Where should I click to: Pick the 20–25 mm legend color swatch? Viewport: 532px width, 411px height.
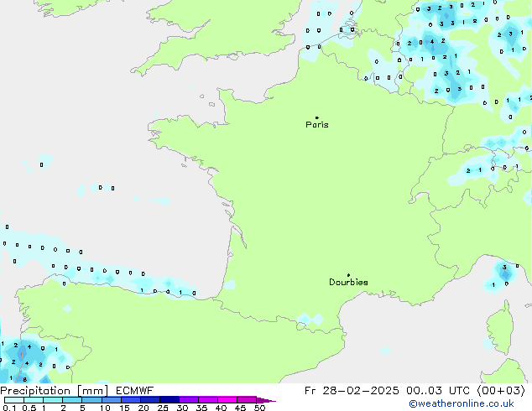pyautogui.click(x=149, y=400)
